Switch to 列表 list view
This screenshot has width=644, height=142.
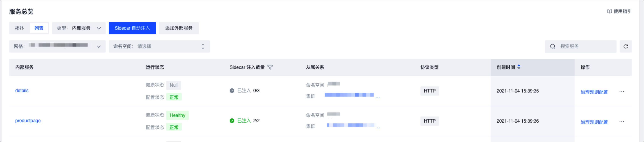click(39, 28)
